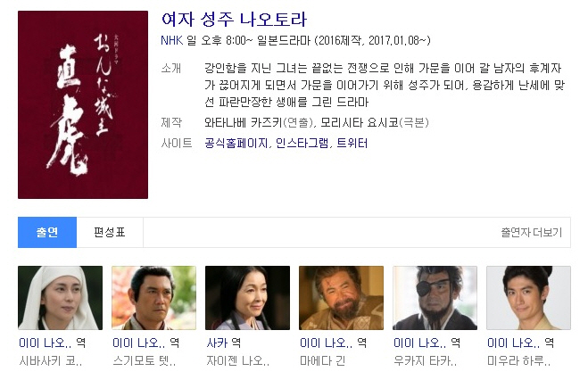Select the 출연 tab
Screen dimensions: 588x380
click(x=47, y=232)
